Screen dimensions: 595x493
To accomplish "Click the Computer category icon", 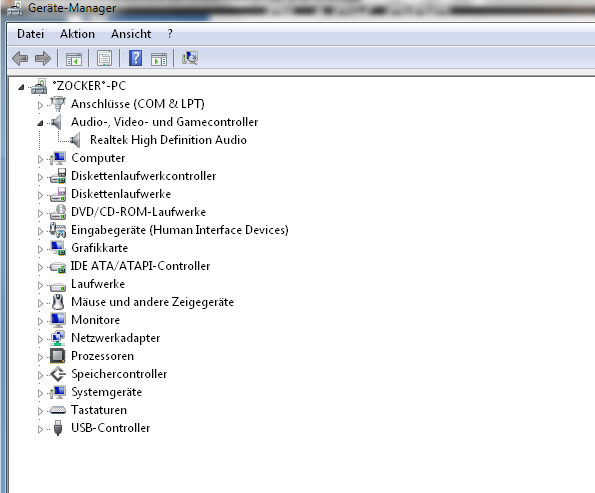I will [x=58, y=158].
